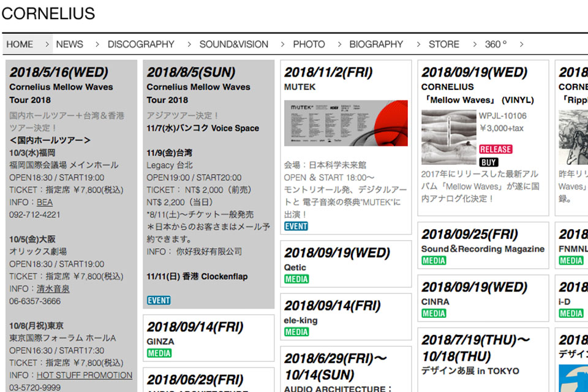Click the MEDIA tag under Sound&Recording Magazine
This screenshot has width=588, height=392.
click(x=434, y=261)
